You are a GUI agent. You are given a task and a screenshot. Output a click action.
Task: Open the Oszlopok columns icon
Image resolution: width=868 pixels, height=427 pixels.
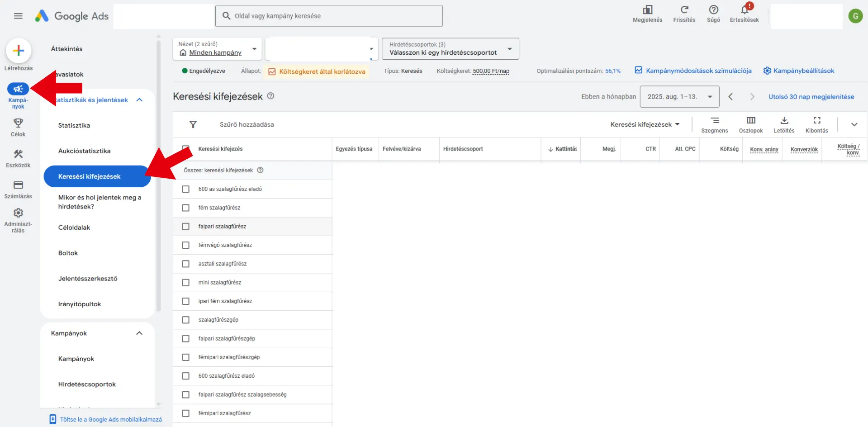coord(750,120)
